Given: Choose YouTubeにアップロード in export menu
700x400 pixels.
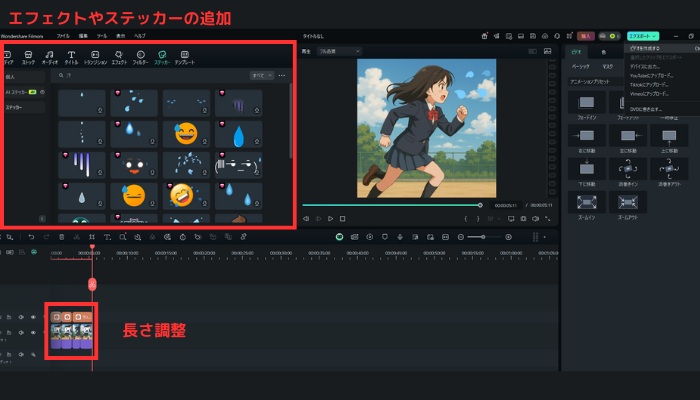Looking at the screenshot, I should [x=651, y=75].
